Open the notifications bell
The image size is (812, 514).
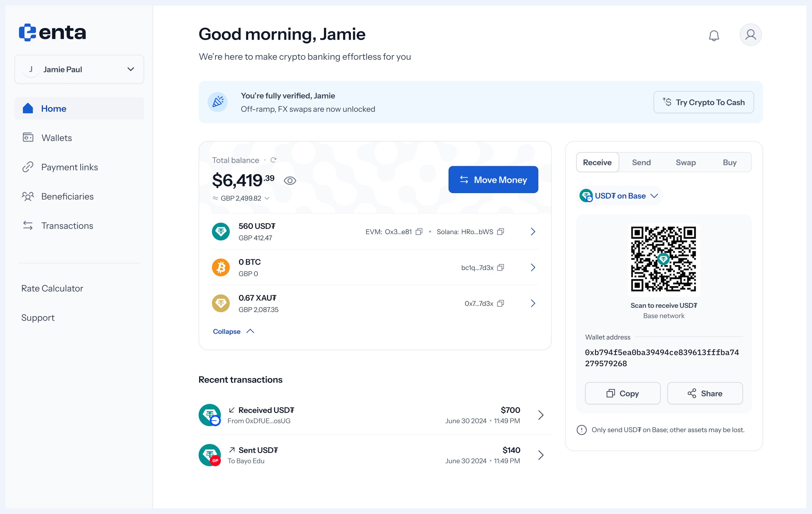[x=713, y=35]
